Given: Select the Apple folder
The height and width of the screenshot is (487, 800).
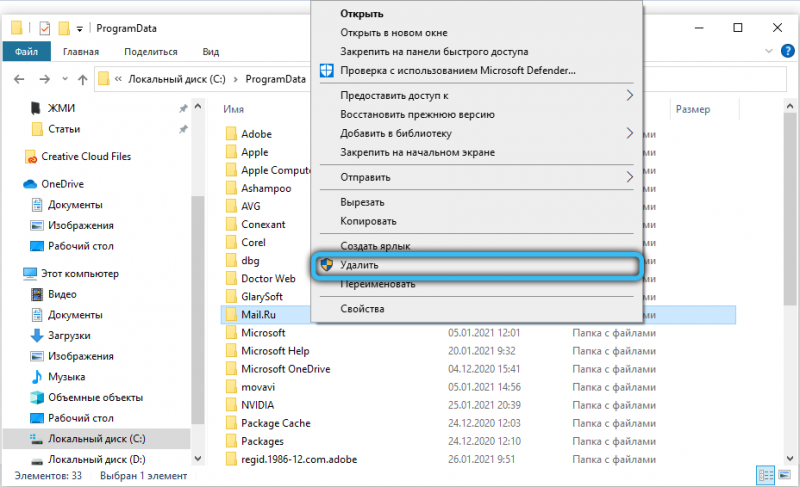Looking at the screenshot, I should click(255, 152).
